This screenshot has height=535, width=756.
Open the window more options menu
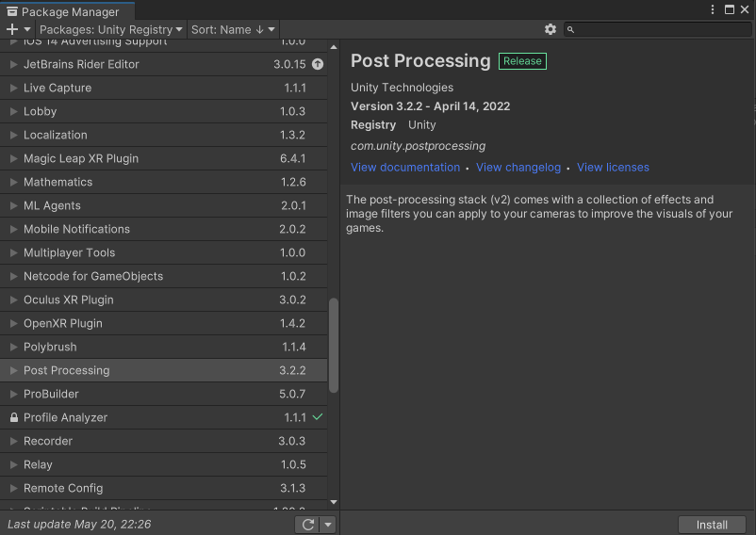pos(713,9)
